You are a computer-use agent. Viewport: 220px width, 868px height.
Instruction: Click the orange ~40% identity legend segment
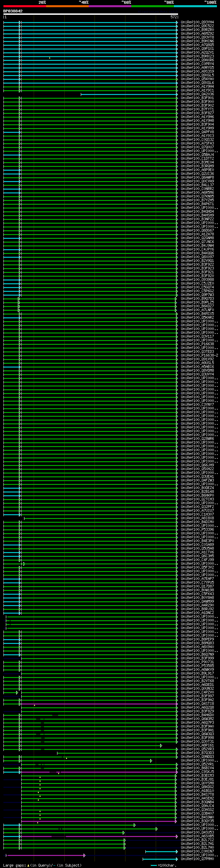click(67, 6)
